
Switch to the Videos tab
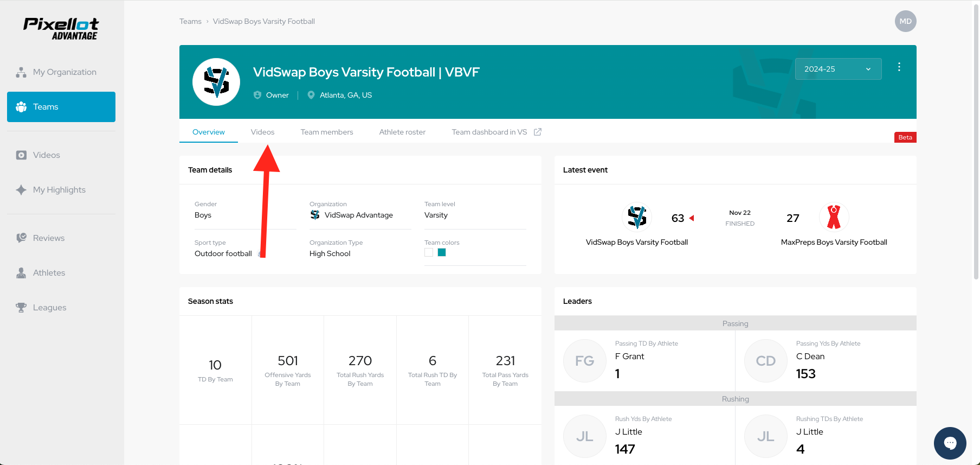[263, 132]
